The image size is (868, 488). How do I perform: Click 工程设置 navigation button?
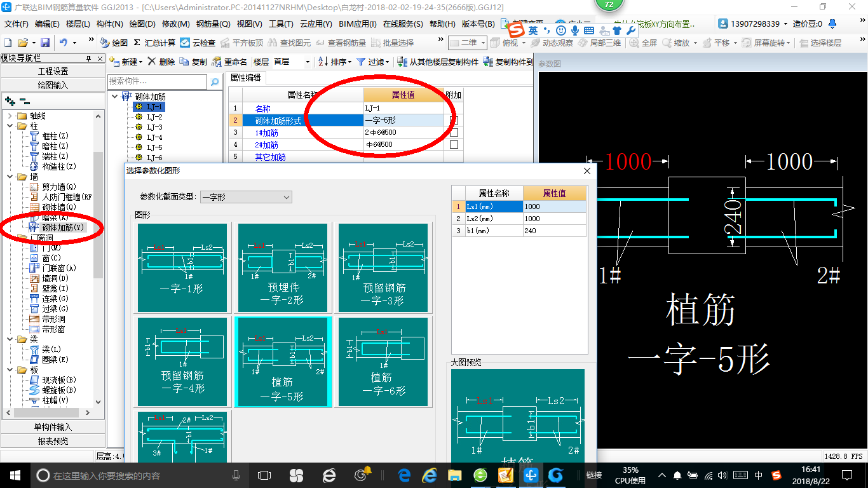tap(53, 71)
